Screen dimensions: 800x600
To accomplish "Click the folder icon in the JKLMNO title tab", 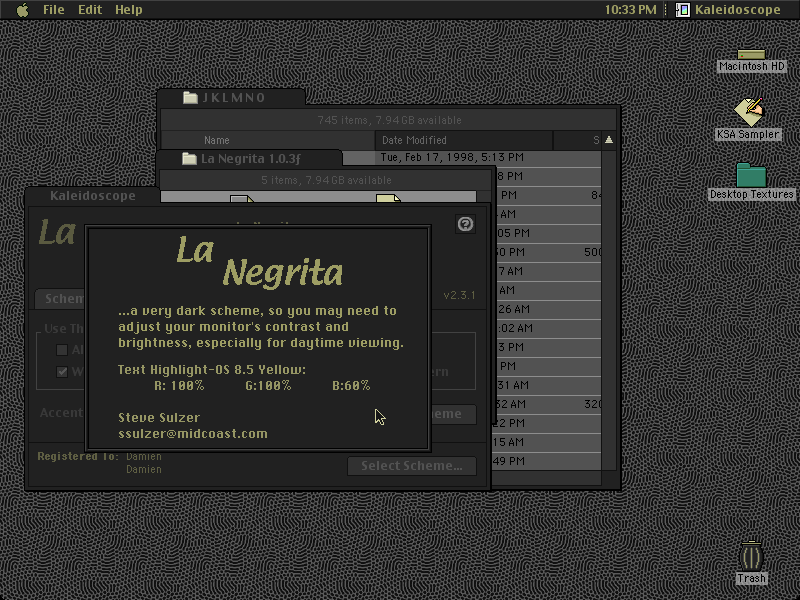I will [x=190, y=97].
